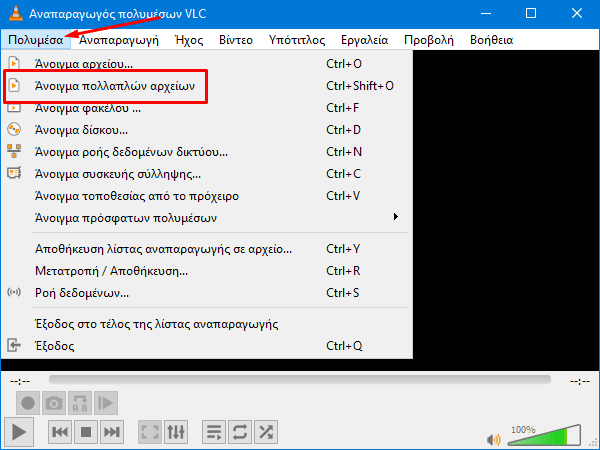Stop playback with the Stop button

[86, 432]
